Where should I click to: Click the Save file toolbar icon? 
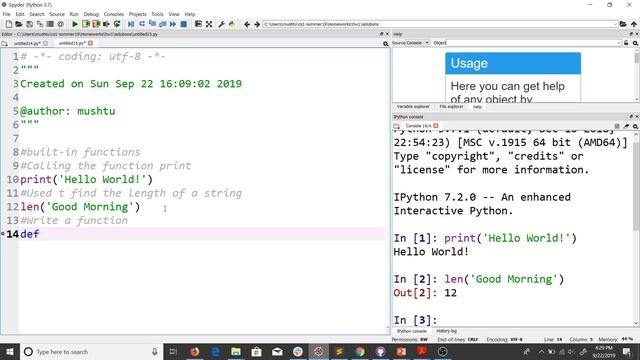[x=29, y=24]
